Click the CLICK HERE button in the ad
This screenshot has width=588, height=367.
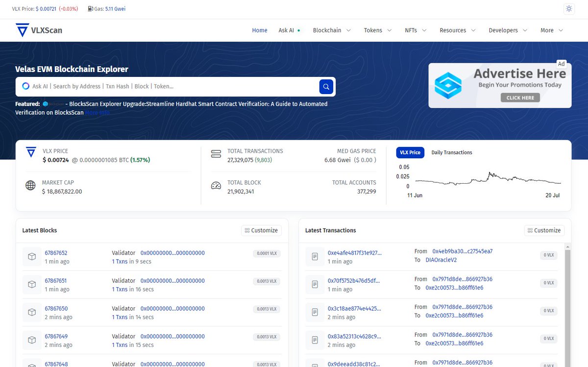click(x=520, y=98)
